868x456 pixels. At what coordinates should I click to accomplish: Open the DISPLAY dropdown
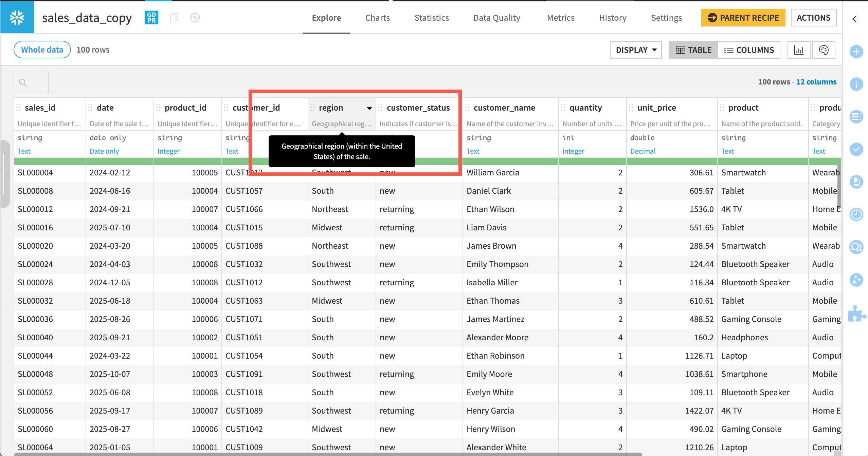pos(635,50)
